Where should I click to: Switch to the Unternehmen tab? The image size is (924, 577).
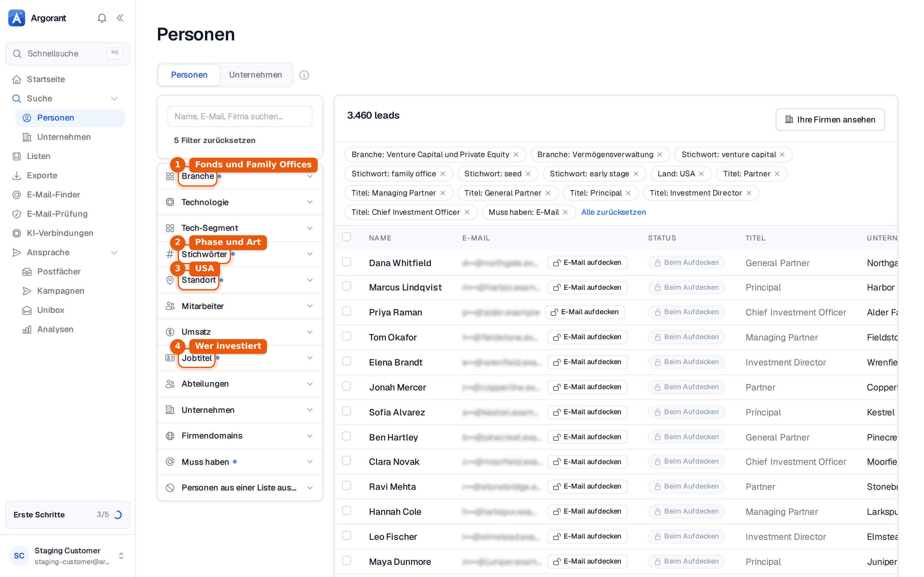pyautogui.click(x=255, y=75)
